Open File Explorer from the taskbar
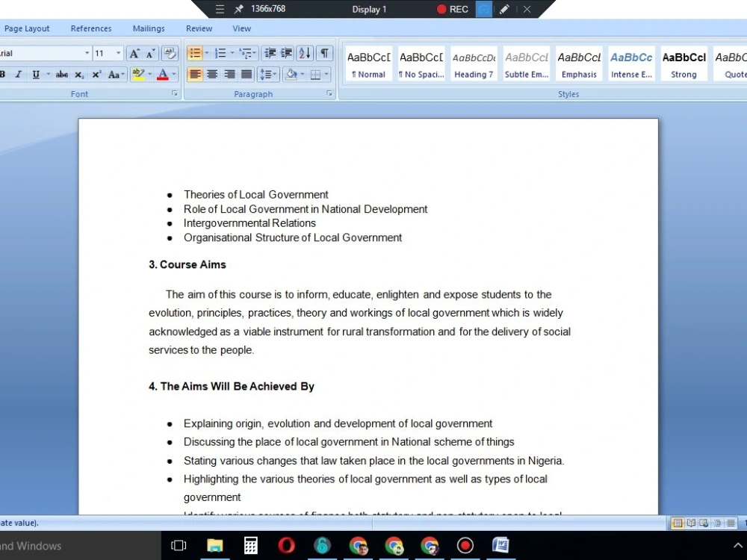Screen dimensions: 747x560 (x=215, y=545)
